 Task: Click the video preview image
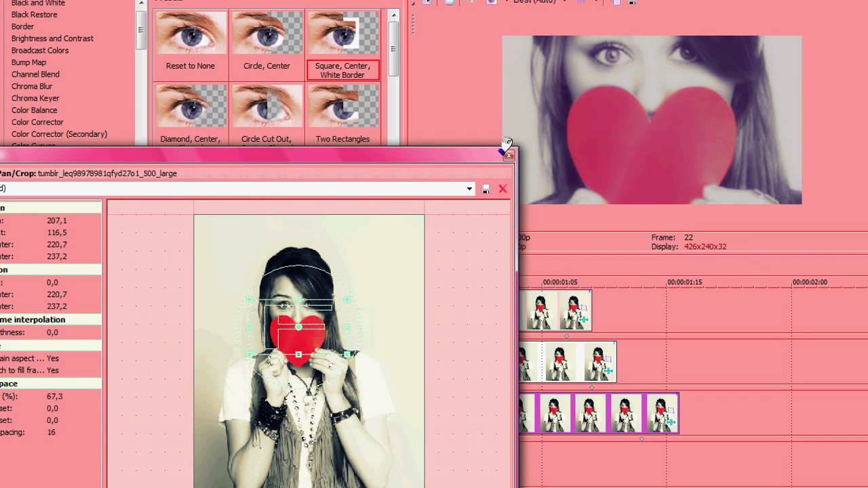click(x=652, y=120)
